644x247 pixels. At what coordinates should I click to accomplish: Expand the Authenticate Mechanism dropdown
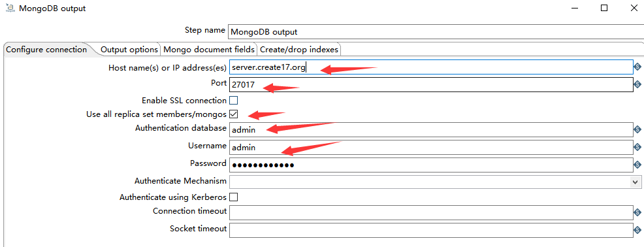(636, 182)
